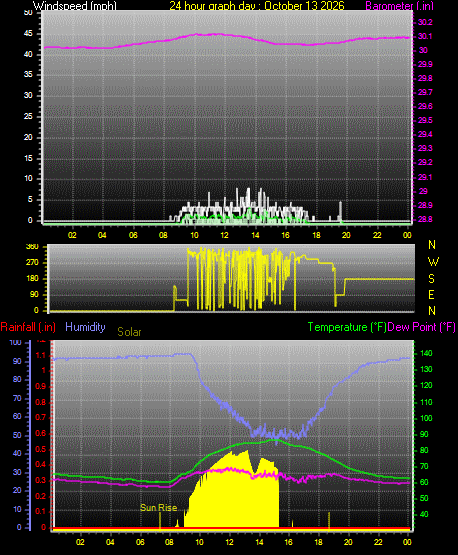Click the 15 windspeed scale value
Viewport: 458px width, 555px height.
tap(28, 158)
